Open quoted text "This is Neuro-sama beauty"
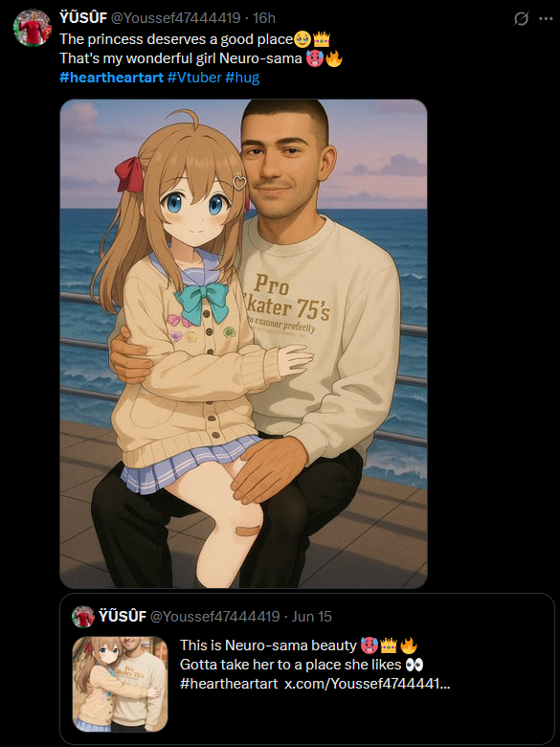Screen dimensions: 560x747 (x=268, y=645)
